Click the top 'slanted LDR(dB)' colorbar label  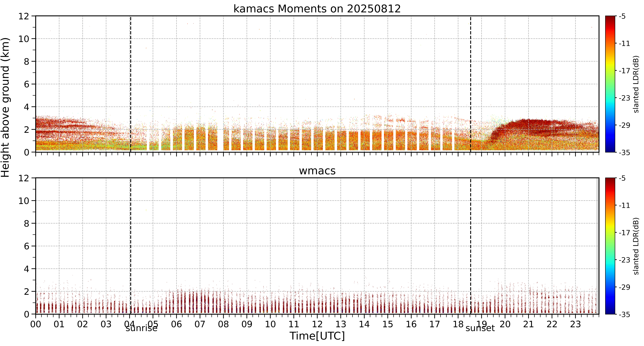(x=636, y=84)
